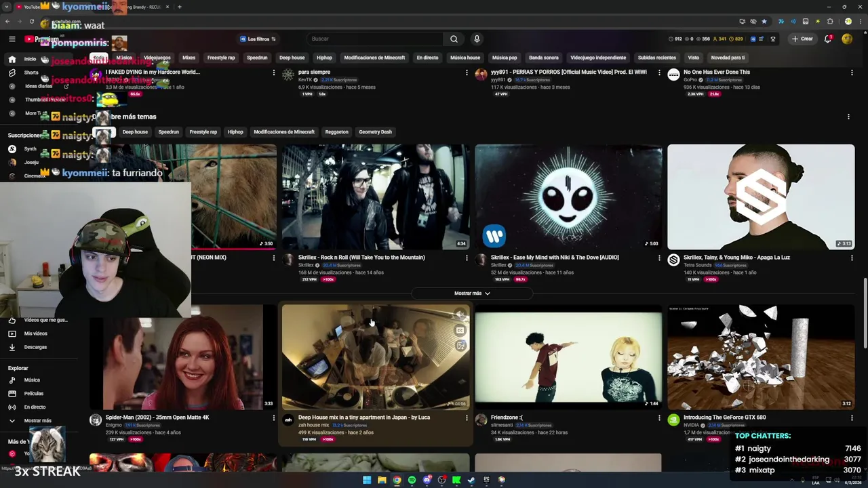Open the account avatar menu
Image resolution: width=868 pixels, height=488 pixels.
tap(847, 39)
